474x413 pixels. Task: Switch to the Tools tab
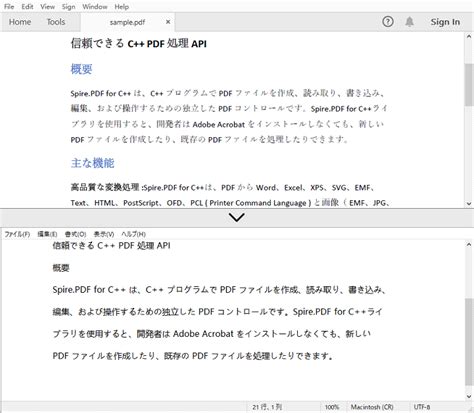56,22
